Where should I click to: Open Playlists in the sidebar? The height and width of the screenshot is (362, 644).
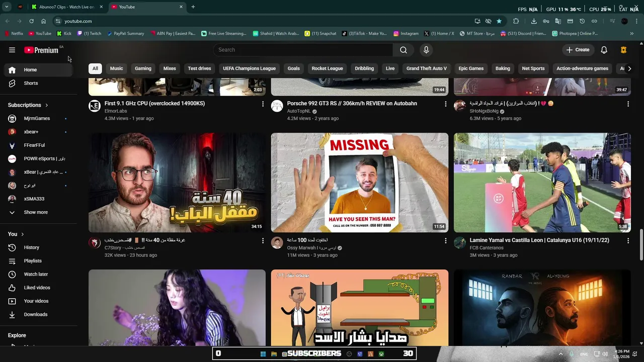click(x=38, y=261)
